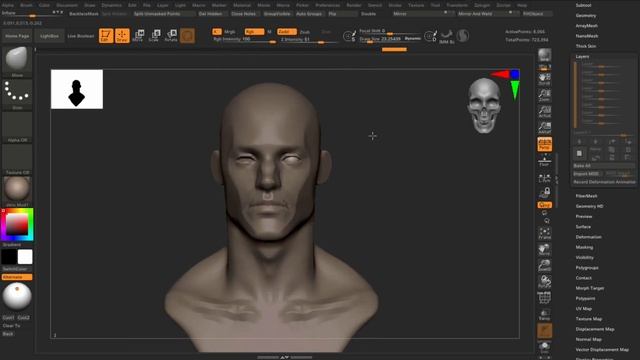Toggle Live Boolean mode

(x=81, y=36)
